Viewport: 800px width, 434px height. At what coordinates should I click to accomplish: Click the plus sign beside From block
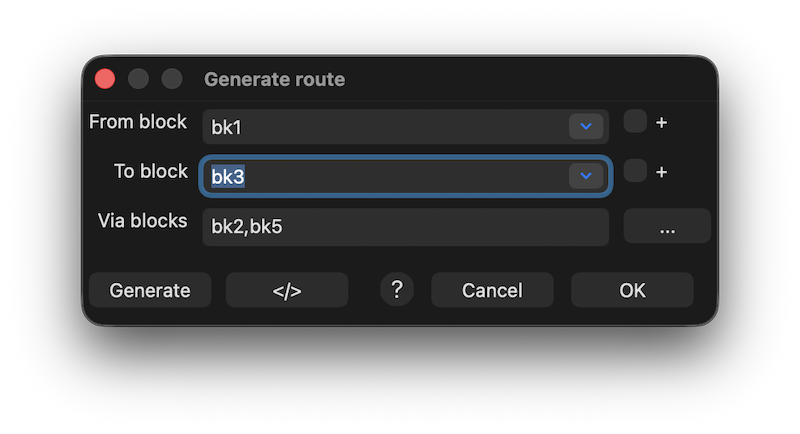tap(661, 122)
